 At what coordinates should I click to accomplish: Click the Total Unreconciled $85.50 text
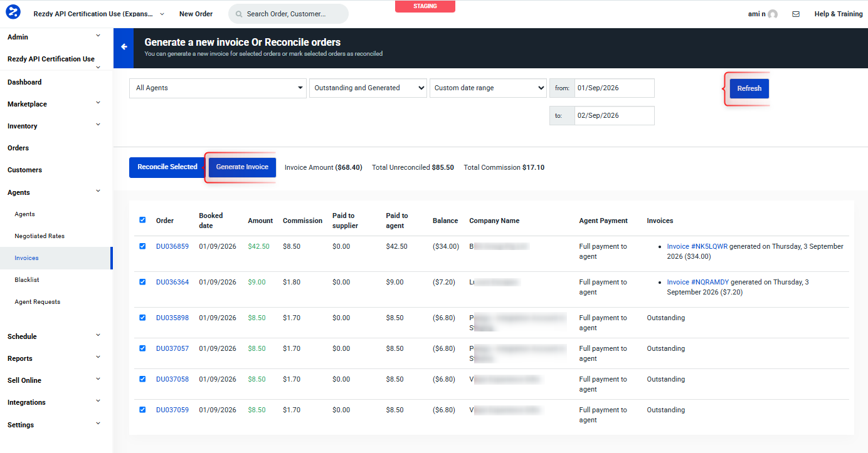tap(413, 167)
